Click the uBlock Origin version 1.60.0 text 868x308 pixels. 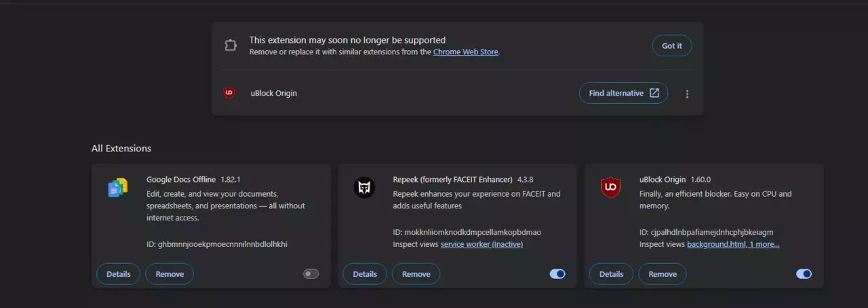(701, 180)
